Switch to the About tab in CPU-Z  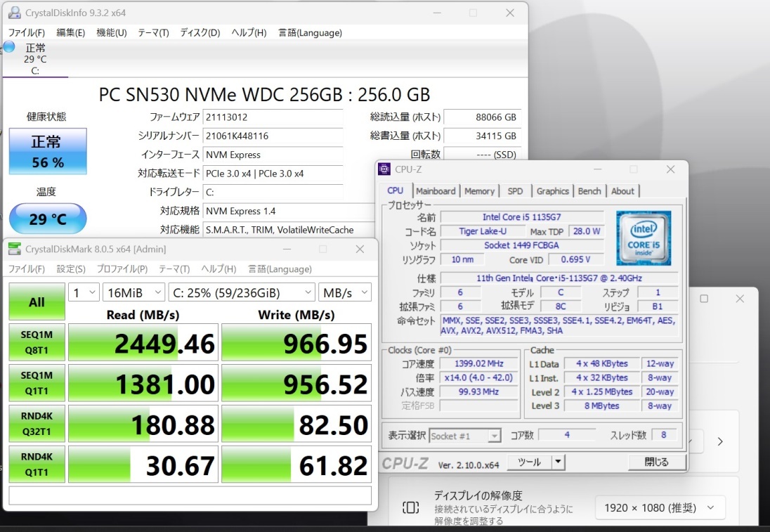pyautogui.click(x=622, y=191)
